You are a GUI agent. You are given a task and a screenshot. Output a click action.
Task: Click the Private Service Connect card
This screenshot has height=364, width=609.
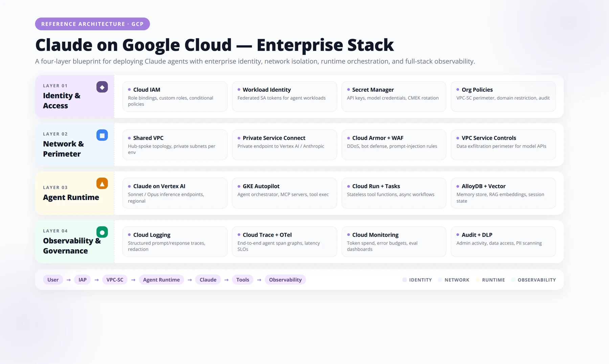tap(285, 145)
